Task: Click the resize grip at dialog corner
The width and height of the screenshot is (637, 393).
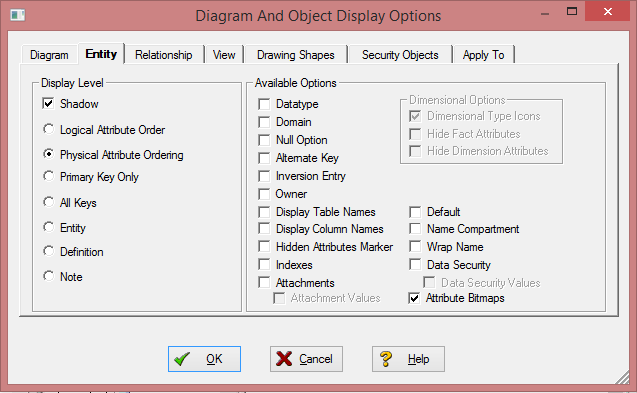Action: (622, 377)
